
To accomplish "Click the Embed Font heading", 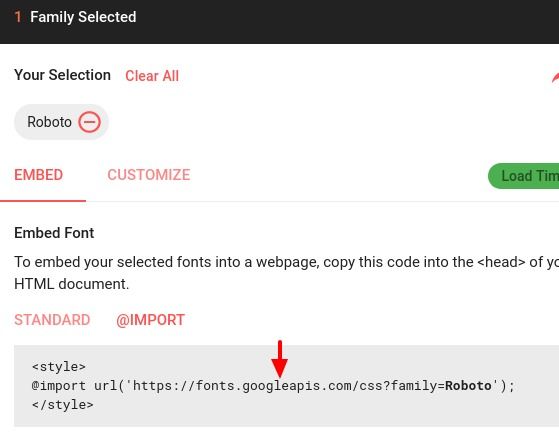I will pos(54,233).
